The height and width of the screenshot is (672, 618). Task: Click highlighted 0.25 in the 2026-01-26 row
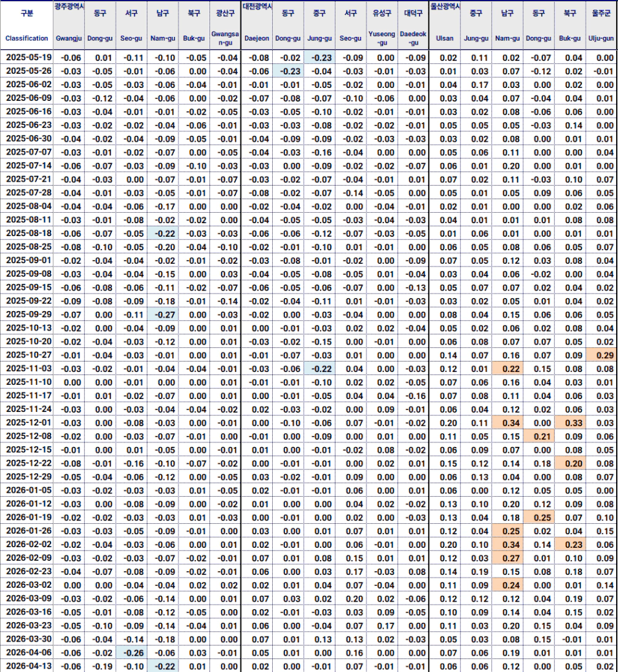pyautogui.click(x=507, y=531)
